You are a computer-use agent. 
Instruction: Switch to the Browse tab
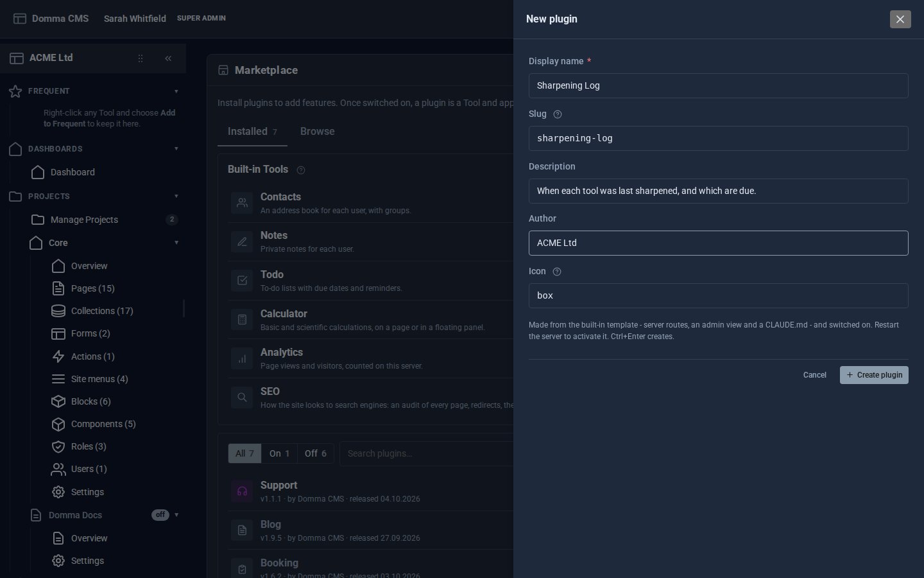point(318,132)
